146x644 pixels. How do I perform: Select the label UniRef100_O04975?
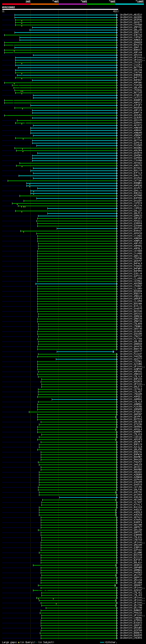[x=131, y=309]
